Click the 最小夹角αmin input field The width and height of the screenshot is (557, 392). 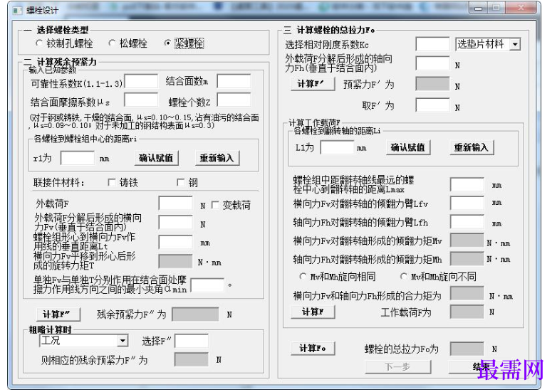(x=207, y=285)
